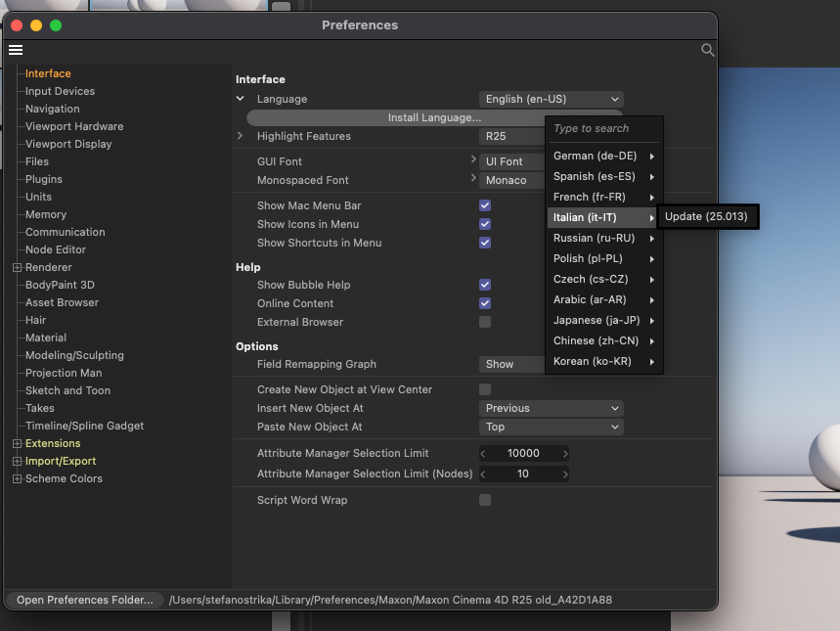
Task: Select Projection Man in sidebar
Action: click(64, 373)
